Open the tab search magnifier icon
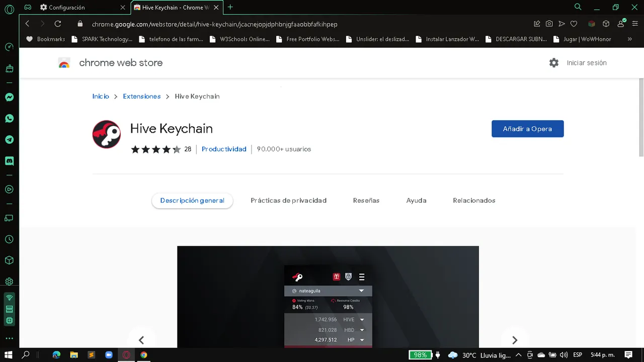 click(578, 7)
